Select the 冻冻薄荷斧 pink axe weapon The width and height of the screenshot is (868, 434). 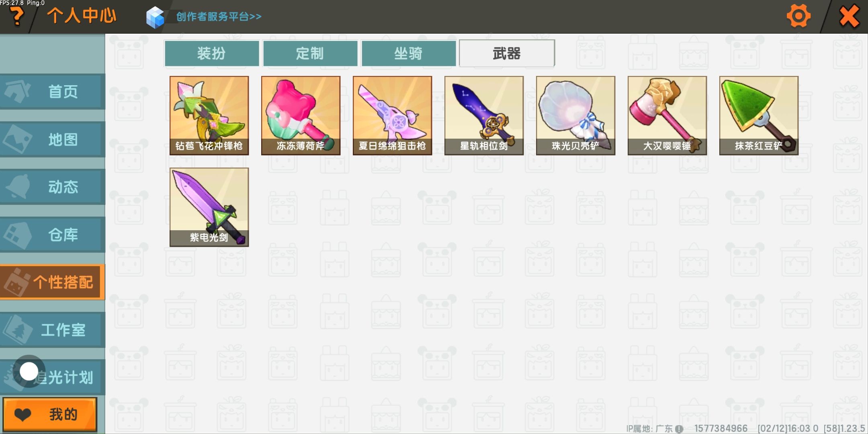(301, 115)
